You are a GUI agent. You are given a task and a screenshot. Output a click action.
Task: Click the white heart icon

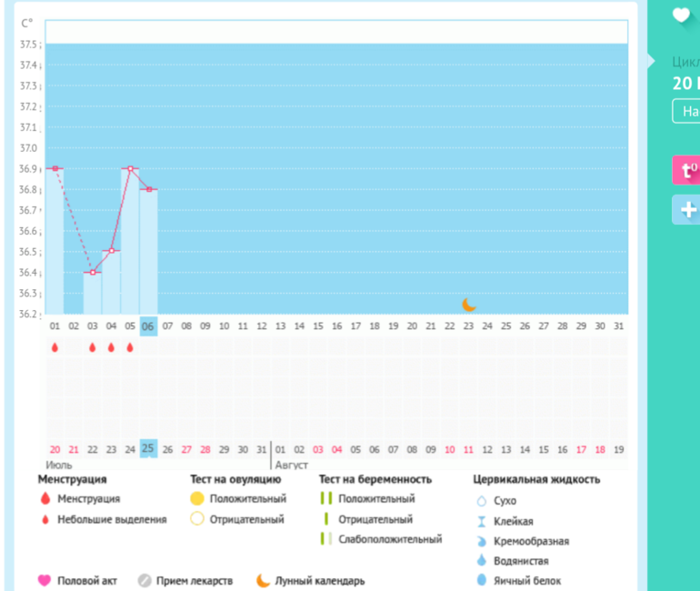[681, 15]
